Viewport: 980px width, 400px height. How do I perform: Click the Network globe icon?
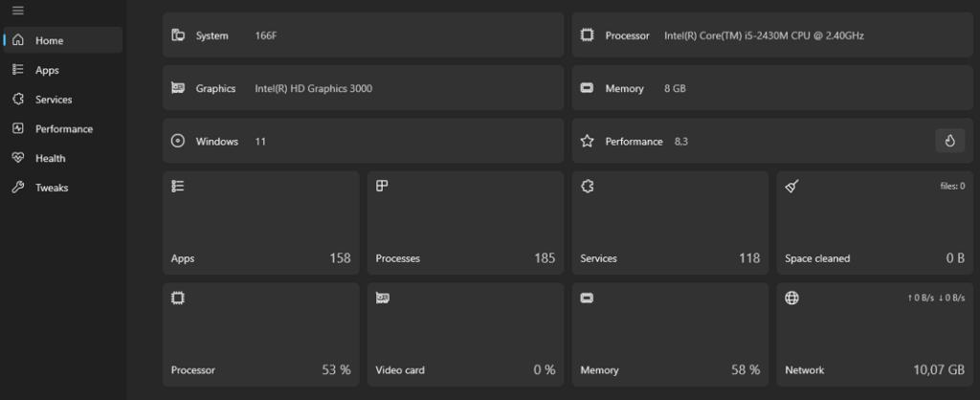[x=791, y=298]
